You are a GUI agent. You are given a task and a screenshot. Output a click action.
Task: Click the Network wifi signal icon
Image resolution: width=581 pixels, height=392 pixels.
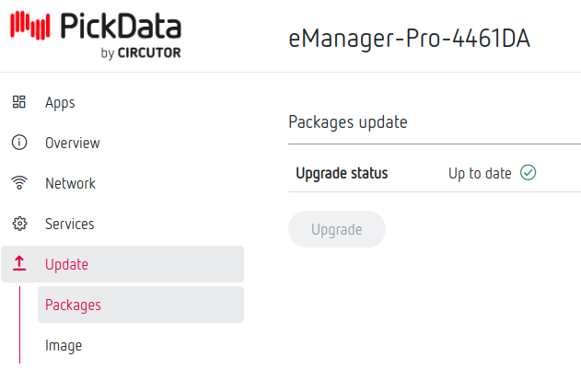click(x=19, y=183)
